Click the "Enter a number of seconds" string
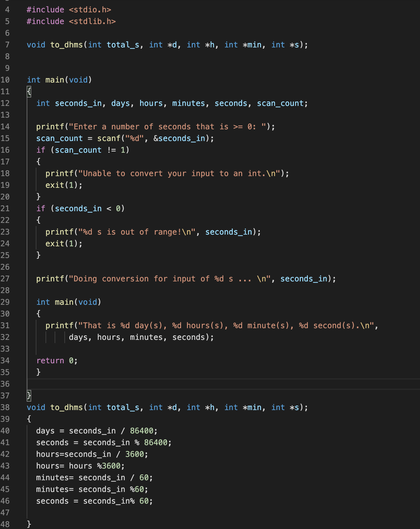This screenshot has height=529, width=420. [167, 127]
